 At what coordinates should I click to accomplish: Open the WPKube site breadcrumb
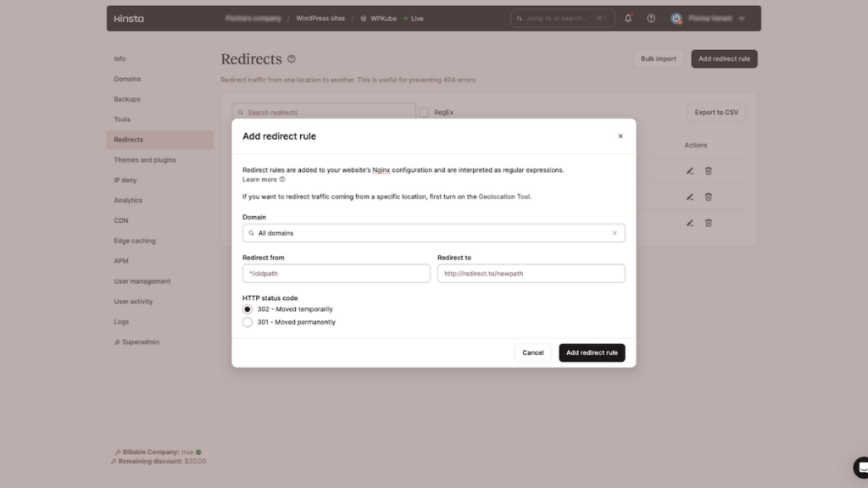pos(378,19)
